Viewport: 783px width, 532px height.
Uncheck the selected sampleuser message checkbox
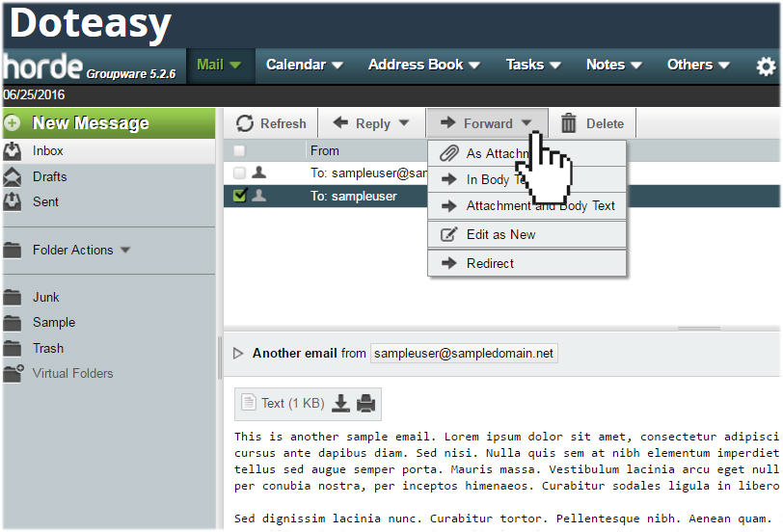pos(240,195)
